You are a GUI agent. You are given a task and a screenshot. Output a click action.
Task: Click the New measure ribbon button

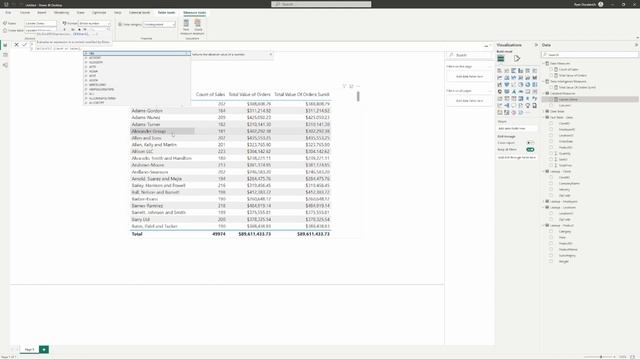[x=186, y=27]
